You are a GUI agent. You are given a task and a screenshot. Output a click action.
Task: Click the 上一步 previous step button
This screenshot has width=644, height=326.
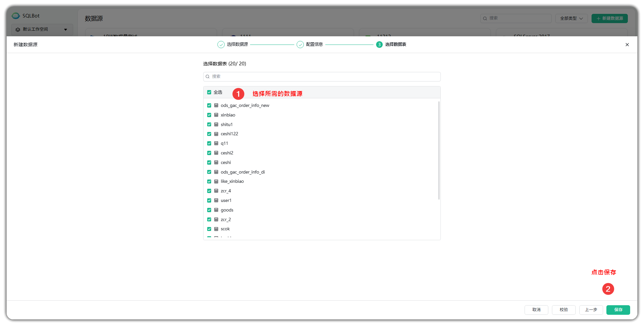591,310
